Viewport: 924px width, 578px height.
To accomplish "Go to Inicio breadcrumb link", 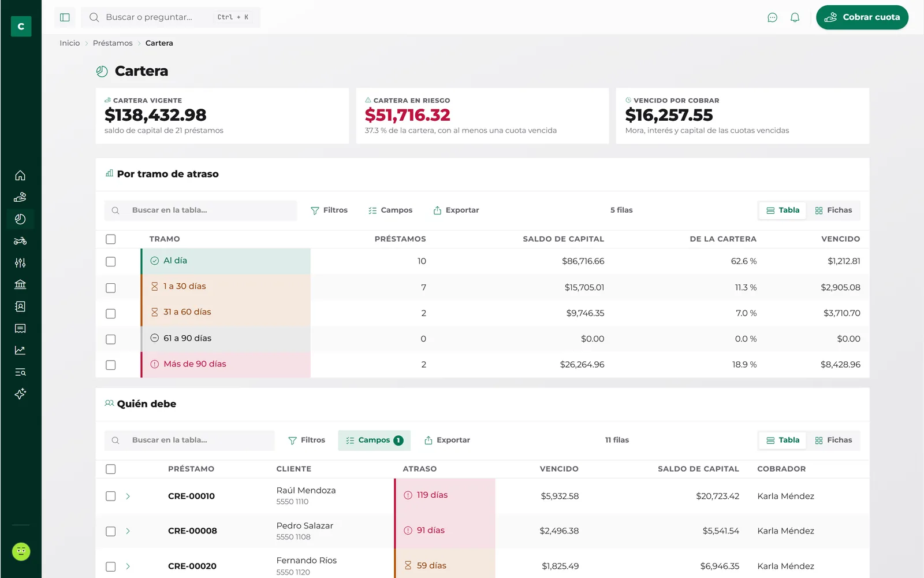I will pyautogui.click(x=70, y=43).
